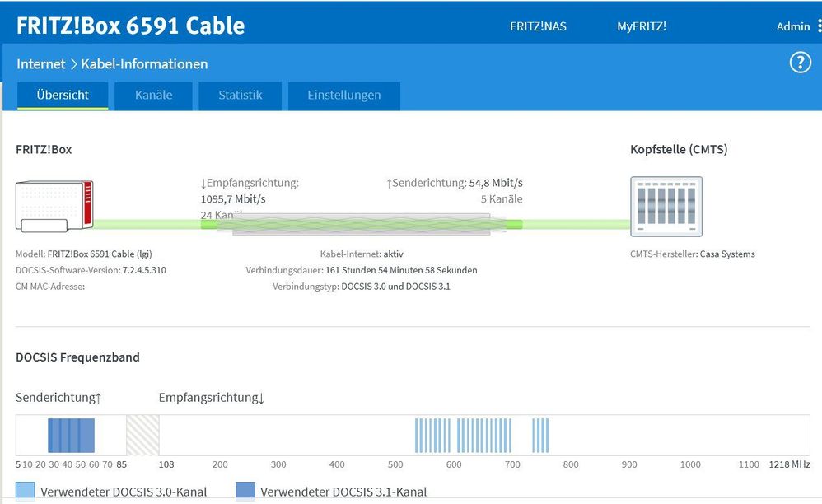Switch to the Statistik tab
This screenshot has height=504, width=822.
point(240,95)
